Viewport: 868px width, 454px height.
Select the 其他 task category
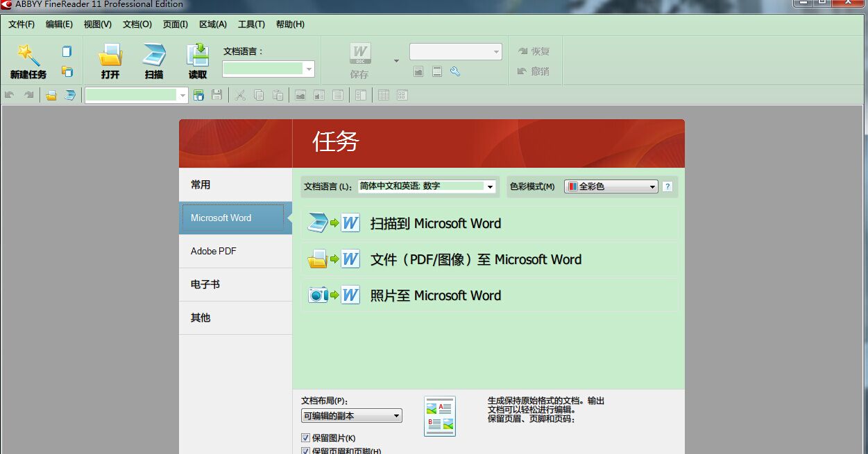(x=235, y=317)
